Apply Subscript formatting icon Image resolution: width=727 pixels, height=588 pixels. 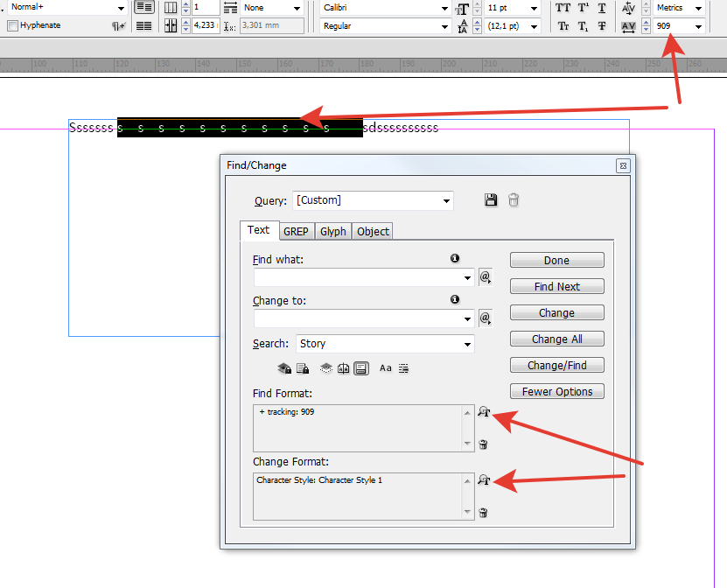(x=584, y=26)
